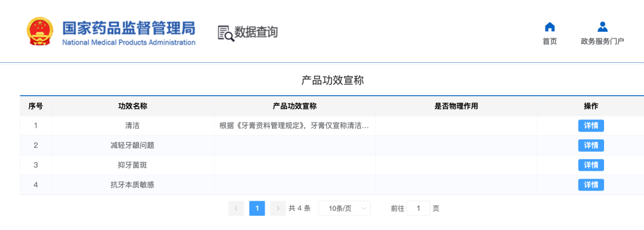This screenshot has height=230, width=644.
Task: Click the 共 4 条 total count text
Action: point(299,208)
